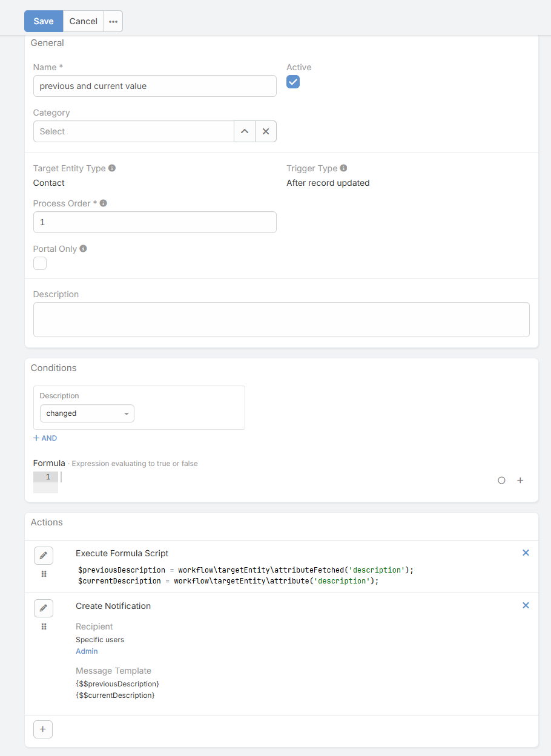Click the circle icon beside Formula editor

501,481
